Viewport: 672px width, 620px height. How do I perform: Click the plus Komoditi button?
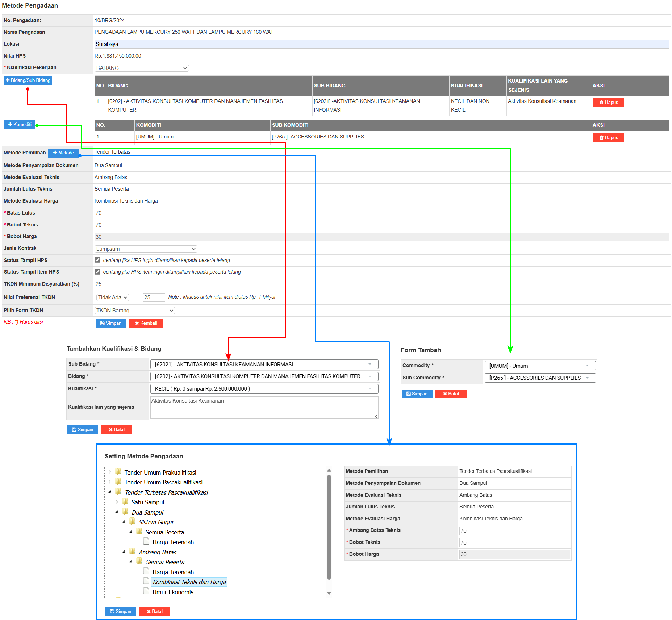20,125
